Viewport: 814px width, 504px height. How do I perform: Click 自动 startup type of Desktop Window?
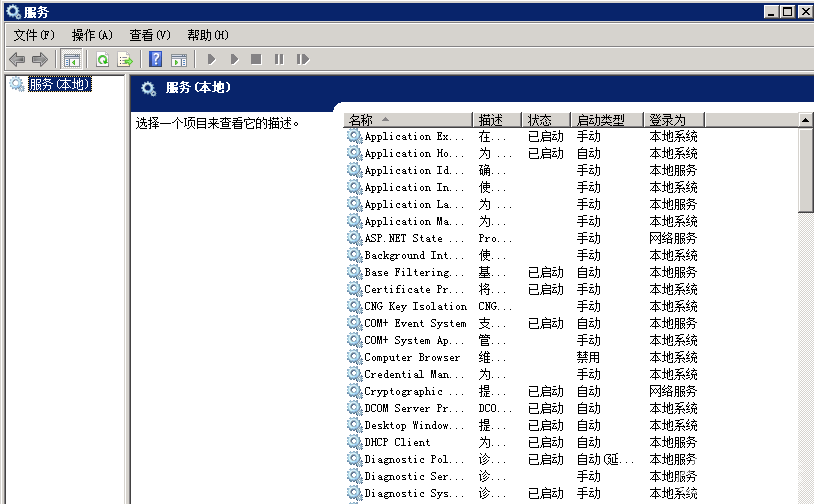[x=588, y=425]
